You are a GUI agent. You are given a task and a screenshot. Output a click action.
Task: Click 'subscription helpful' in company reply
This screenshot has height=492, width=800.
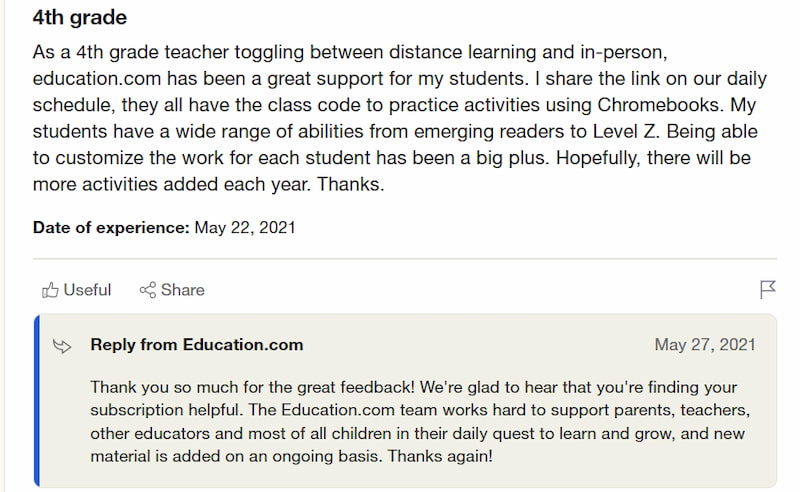click(164, 410)
